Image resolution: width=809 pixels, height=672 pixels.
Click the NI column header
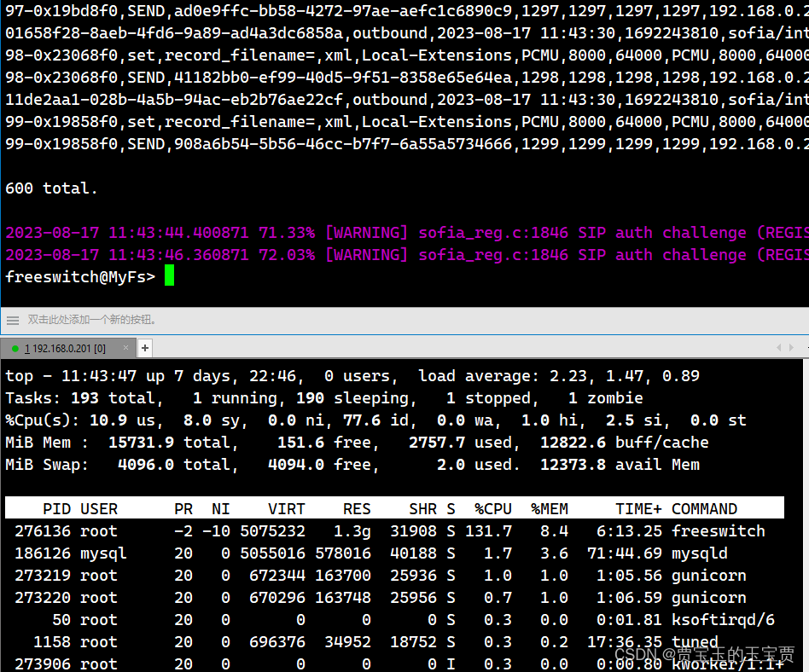coord(221,509)
